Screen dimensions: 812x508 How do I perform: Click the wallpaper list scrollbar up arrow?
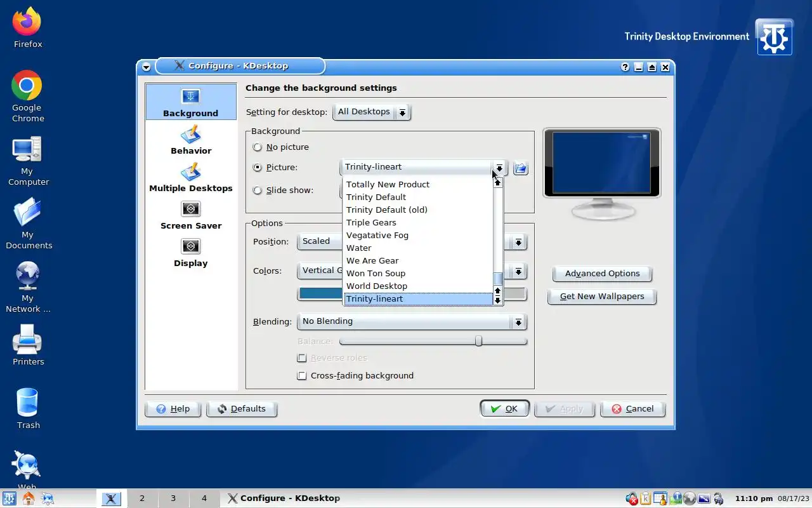tap(498, 183)
